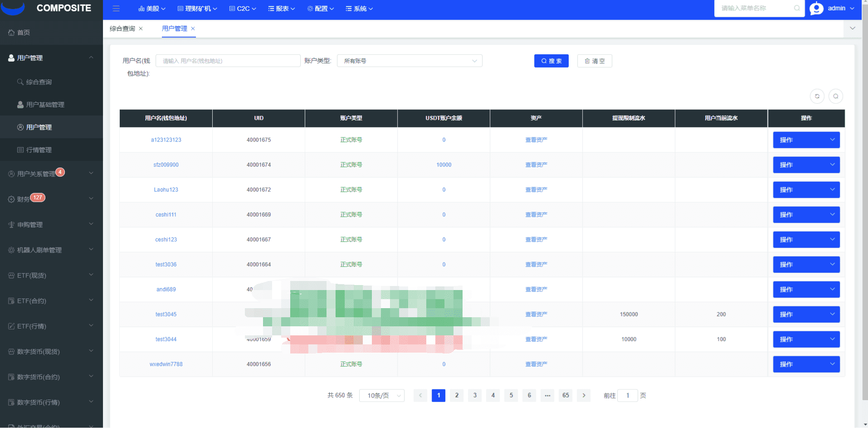Screen dimensions: 868x431
Task: Click the refresh icon above the table
Action: click(x=817, y=96)
